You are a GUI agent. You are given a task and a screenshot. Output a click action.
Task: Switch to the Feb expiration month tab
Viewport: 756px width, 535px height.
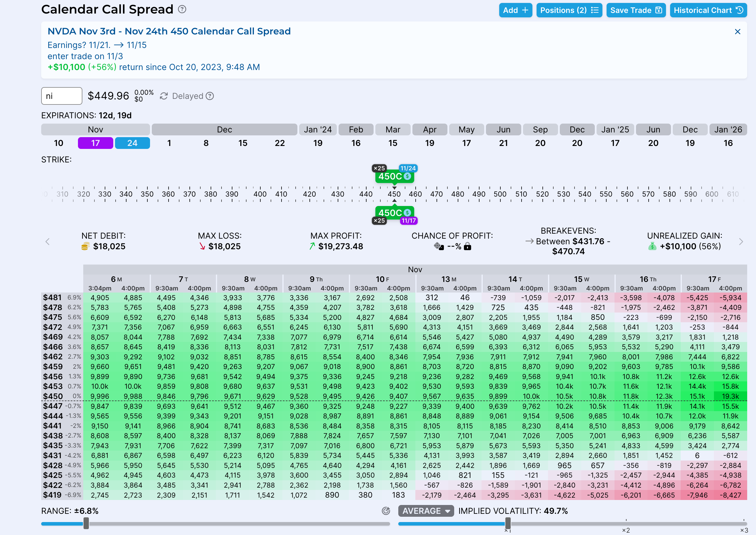point(356,129)
